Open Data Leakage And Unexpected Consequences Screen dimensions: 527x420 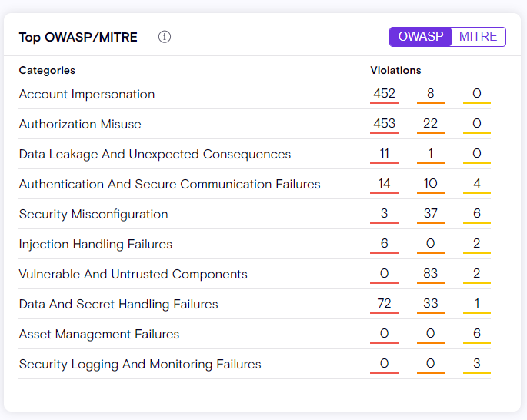pyautogui.click(x=155, y=155)
